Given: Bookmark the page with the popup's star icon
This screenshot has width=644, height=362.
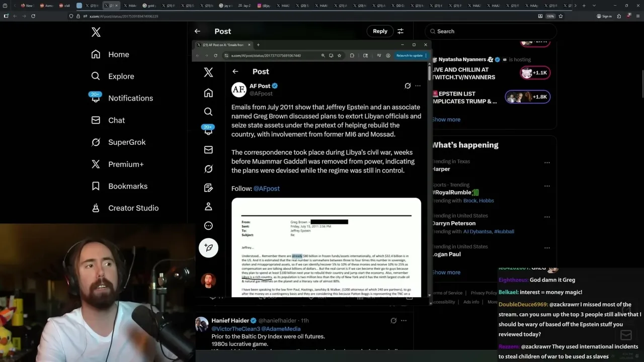Looking at the screenshot, I should click(340, 55).
